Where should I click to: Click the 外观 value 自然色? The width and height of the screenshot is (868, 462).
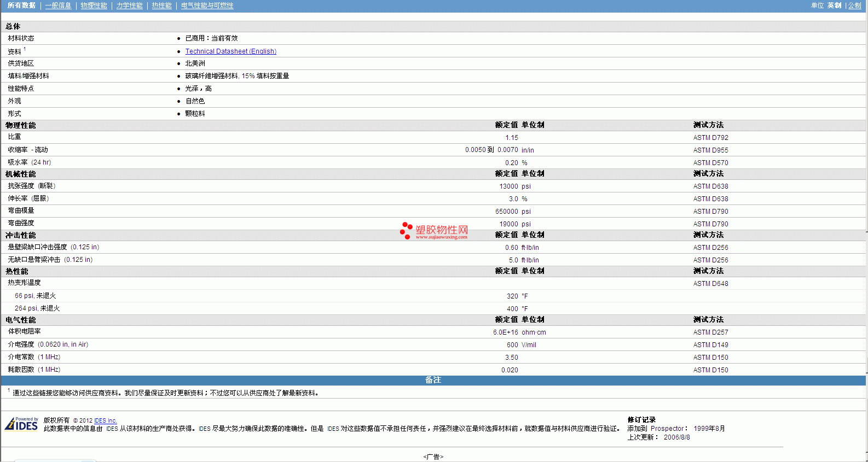tap(195, 101)
